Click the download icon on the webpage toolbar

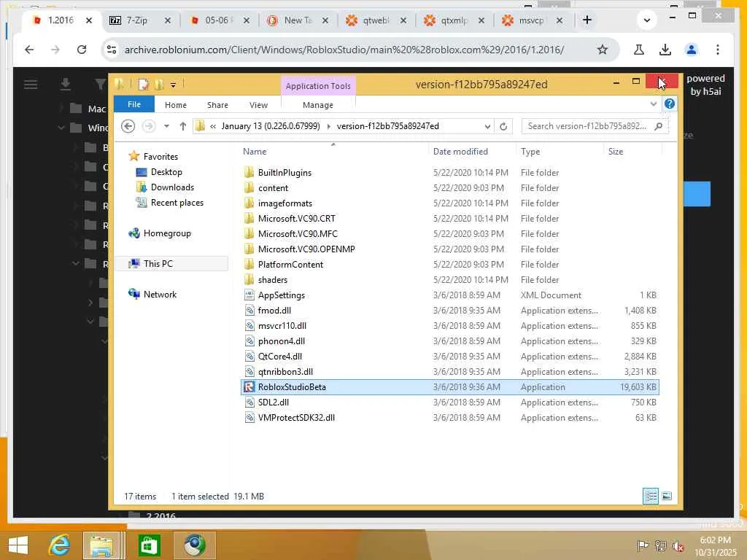(x=65, y=85)
